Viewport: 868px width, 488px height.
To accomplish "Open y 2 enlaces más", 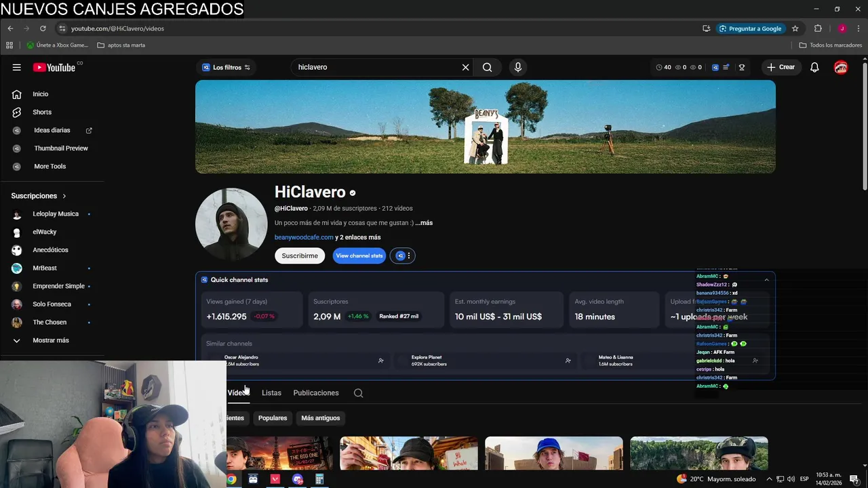I will tap(358, 237).
